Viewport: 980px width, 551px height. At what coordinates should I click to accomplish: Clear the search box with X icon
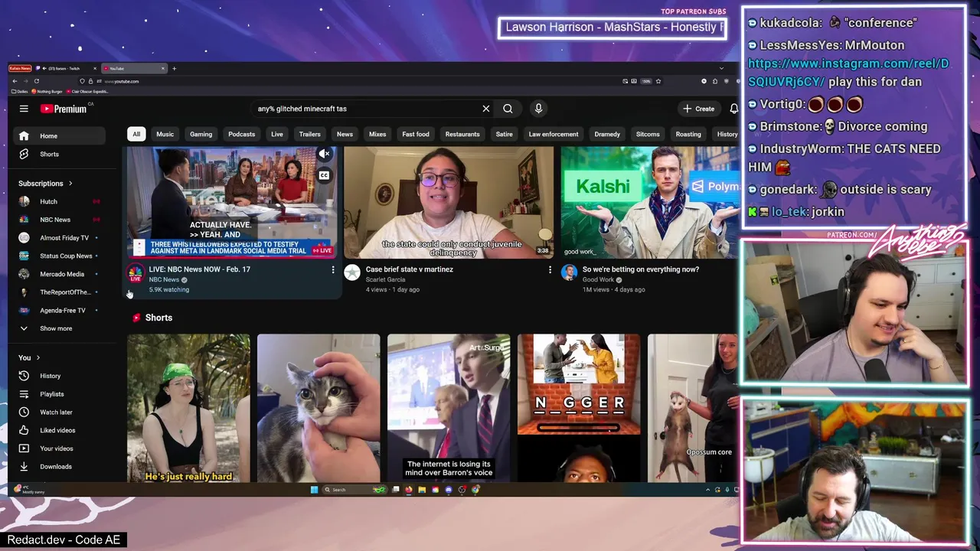[485, 109]
